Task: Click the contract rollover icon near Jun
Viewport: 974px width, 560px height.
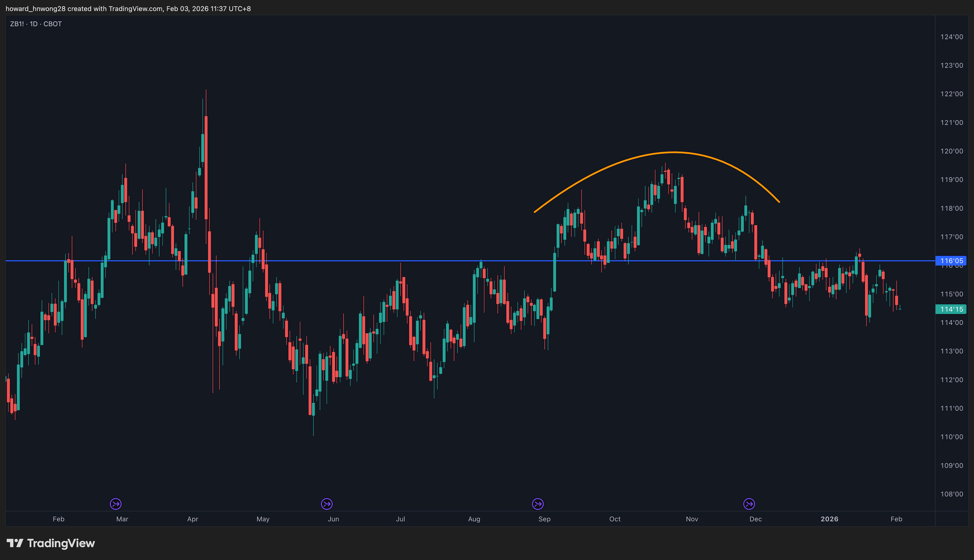Action: 327,504
